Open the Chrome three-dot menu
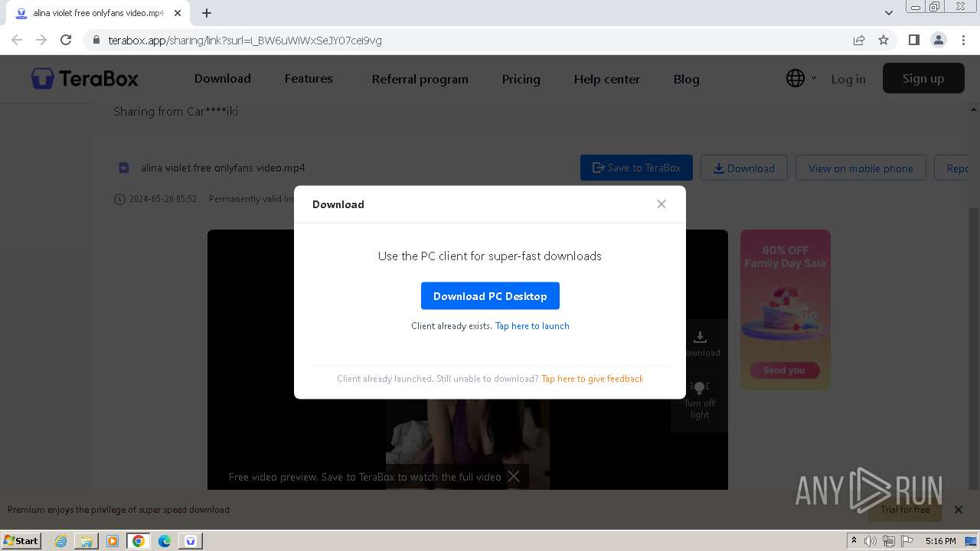 pyautogui.click(x=963, y=40)
